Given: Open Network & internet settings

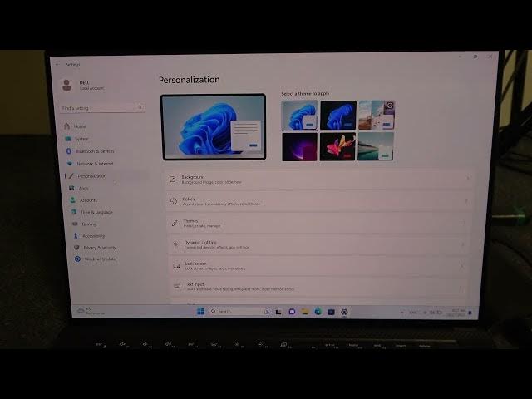Looking at the screenshot, I should 94,164.
